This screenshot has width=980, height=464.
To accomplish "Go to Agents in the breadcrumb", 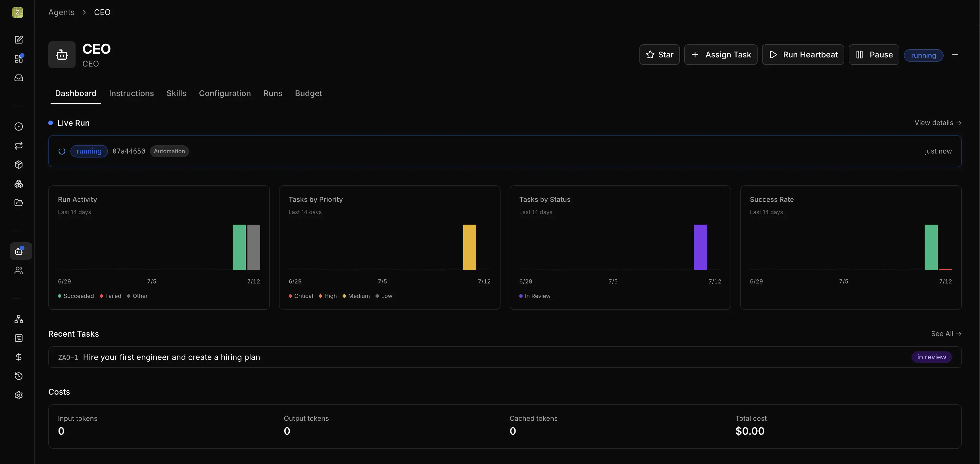I will (x=61, y=12).
